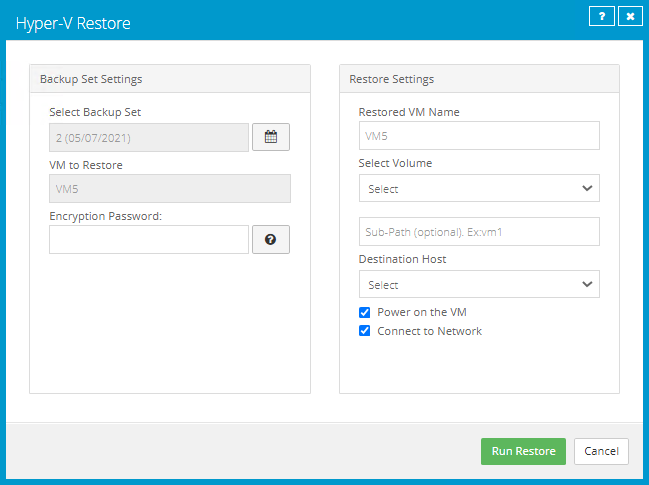Click the chevron arrow on Destination Host

586,284
